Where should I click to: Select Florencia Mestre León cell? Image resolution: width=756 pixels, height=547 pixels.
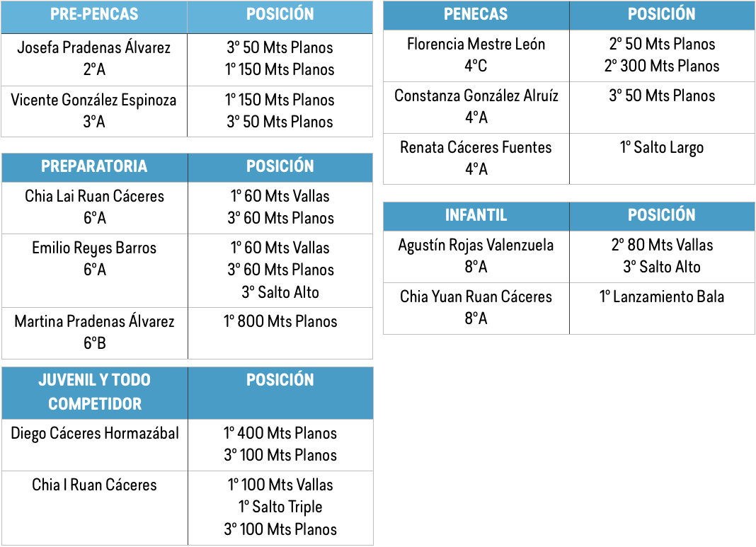click(476, 55)
